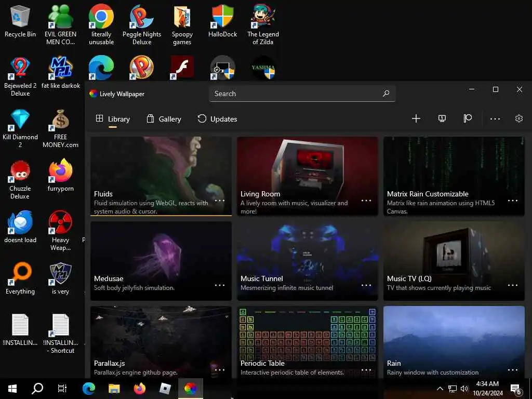The image size is (532, 399).
Task: Switch to the Library tab
Action: [x=113, y=119]
